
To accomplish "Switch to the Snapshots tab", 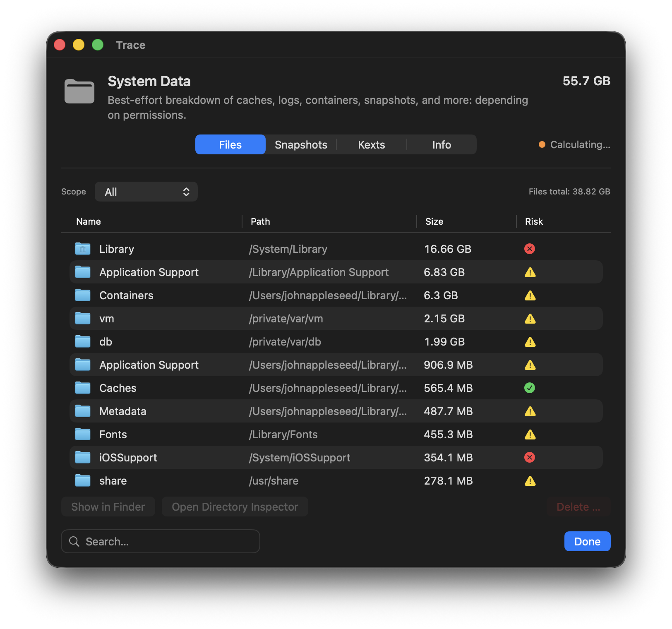I will pyautogui.click(x=301, y=145).
